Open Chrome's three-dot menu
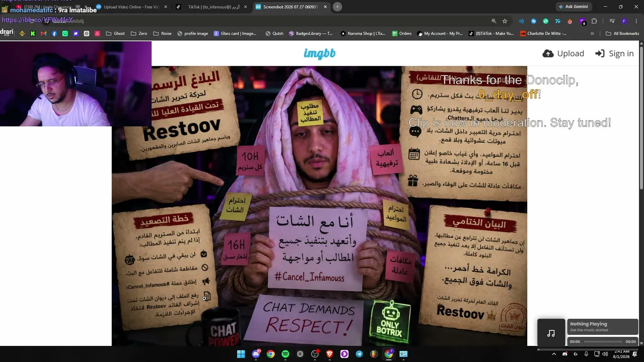Image resolution: width=644 pixels, height=362 pixels. coord(636,21)
